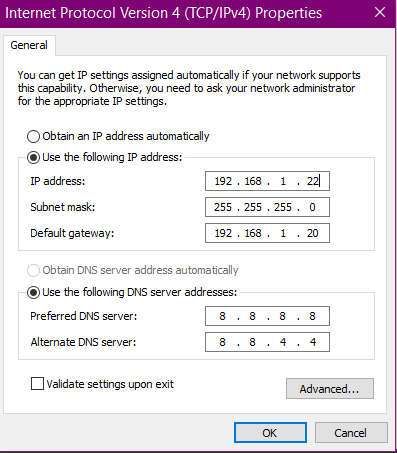
Task: Click first octet 255 of Subnet mask
Action: [223, 207]
